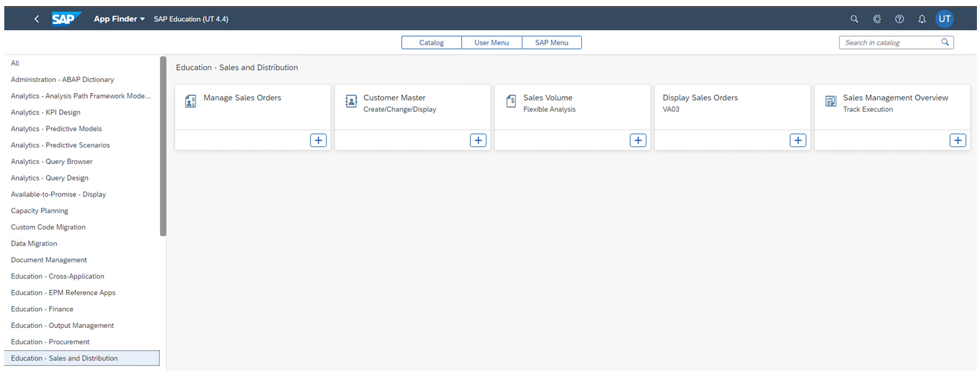Open the Sales Management Overview tile title

pyautogui.click(x=895, y=98)
